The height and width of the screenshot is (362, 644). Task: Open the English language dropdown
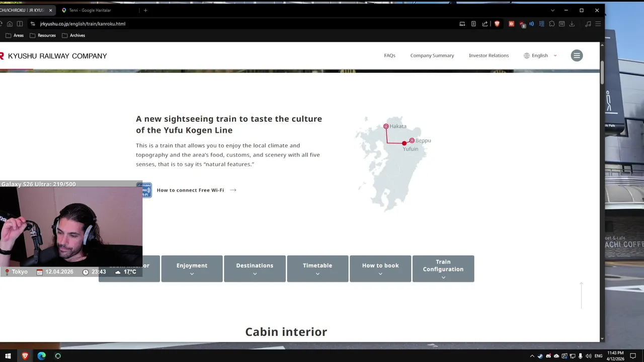[540, 55]
